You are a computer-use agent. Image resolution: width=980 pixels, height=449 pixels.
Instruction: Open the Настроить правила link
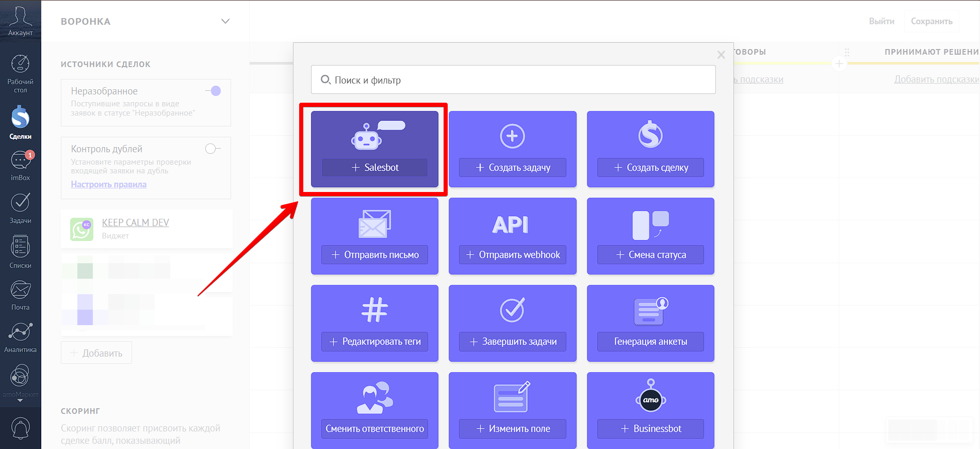[x=109, y=184]
